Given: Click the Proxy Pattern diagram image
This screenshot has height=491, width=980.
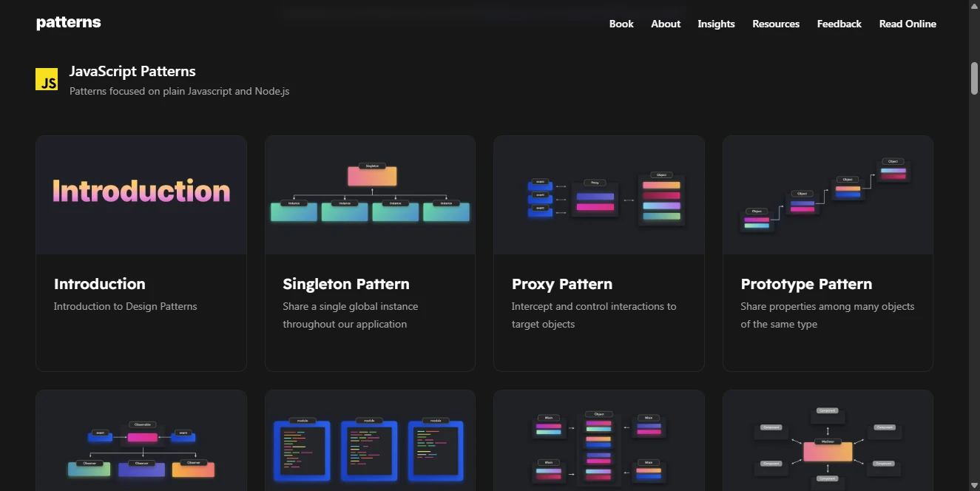Looking at the screenshot, I should coord(598,194).
